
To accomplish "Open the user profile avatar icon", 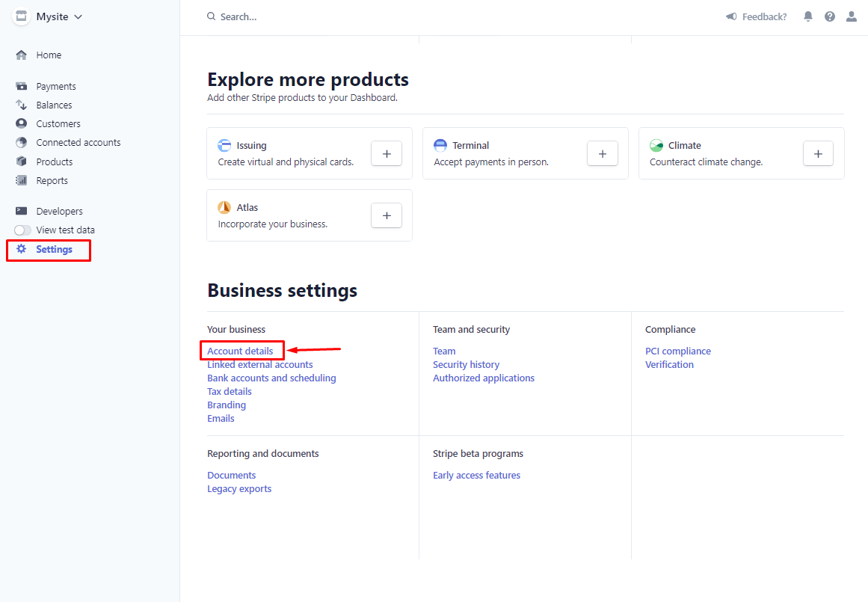I will [x=851, y=16].
